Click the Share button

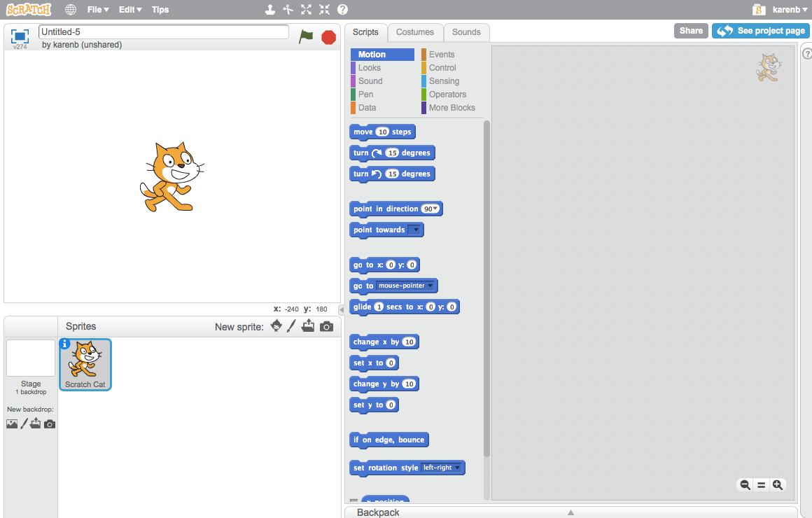click(x=691, y=31)
